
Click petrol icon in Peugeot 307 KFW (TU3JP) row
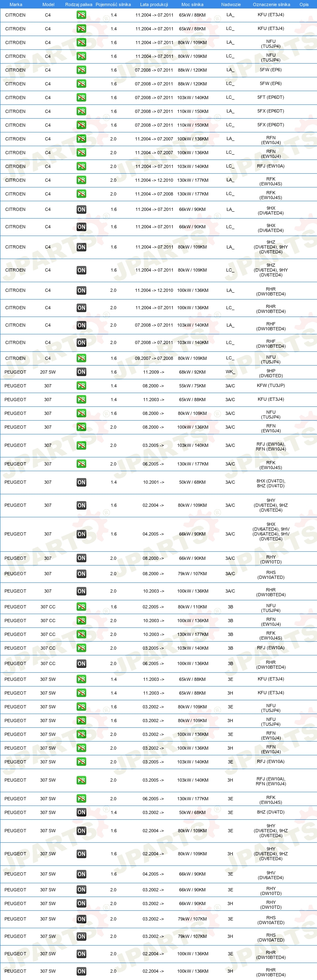81,386
